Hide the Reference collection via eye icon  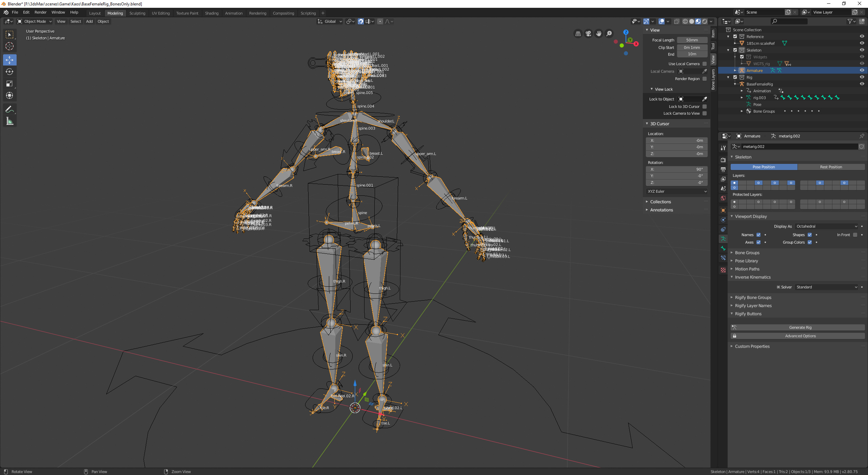pyautogui.click(x=862, y=36)
